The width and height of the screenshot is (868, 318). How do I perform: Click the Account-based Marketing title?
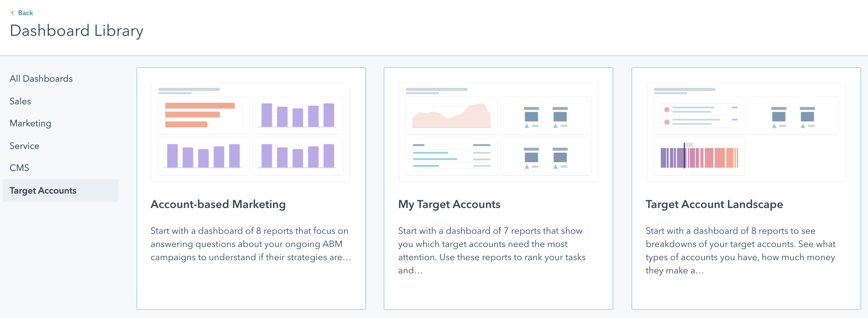tap(218, 204)
